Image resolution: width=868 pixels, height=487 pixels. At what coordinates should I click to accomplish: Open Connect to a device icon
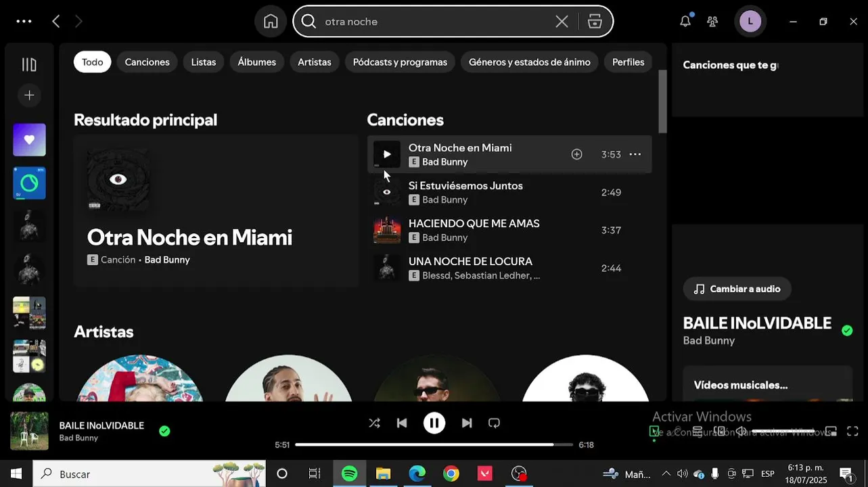click(x=719, y=432)
